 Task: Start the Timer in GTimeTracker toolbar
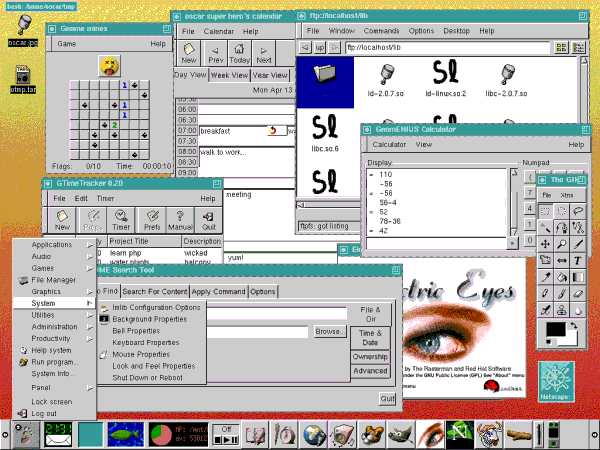pyautogui.click(x=121, y=220)
